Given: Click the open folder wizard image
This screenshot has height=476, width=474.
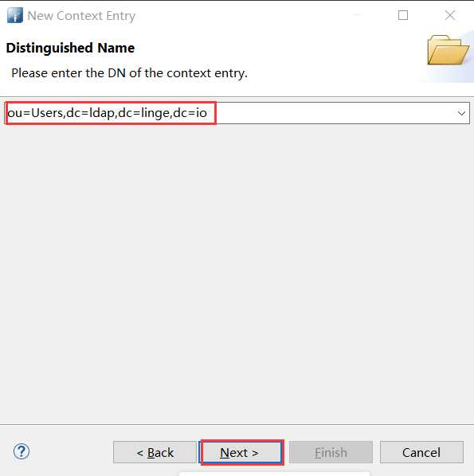Looking at the screenshot, I should click(x=449, y=50).
